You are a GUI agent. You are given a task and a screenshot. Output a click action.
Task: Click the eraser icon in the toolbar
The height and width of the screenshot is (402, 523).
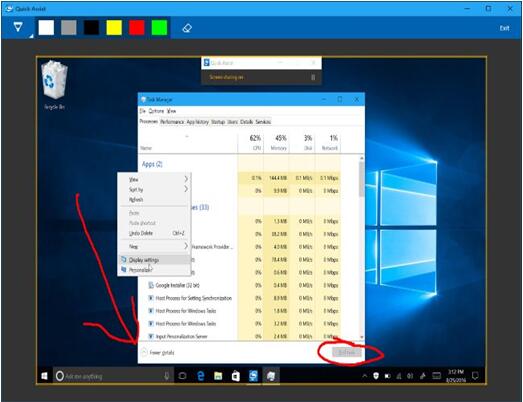tap(187, 28)
